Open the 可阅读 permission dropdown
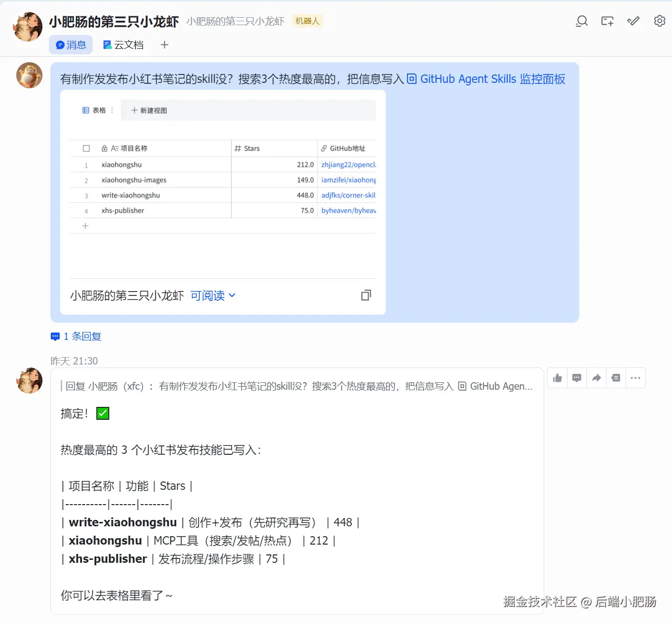 pyautogui.click(x=213, y=295)
